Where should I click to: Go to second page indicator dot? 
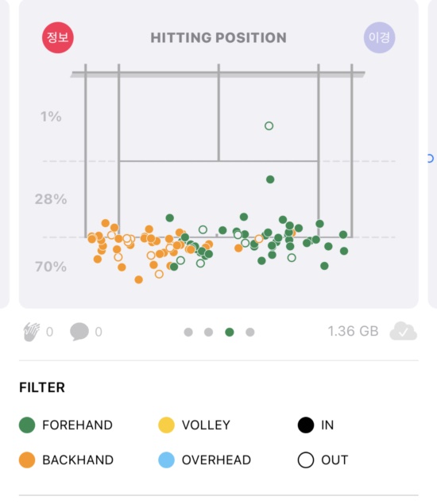(x=208, y=332)
